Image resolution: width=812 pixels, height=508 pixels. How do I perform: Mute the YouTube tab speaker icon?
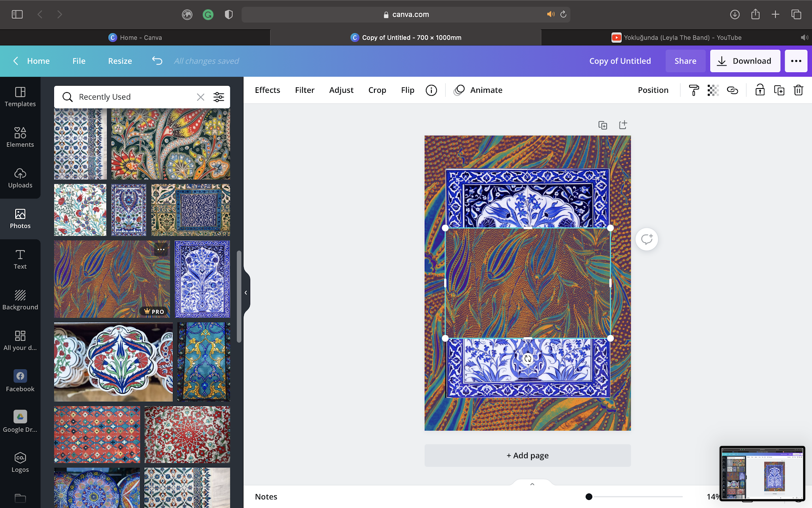click(804, 37)
